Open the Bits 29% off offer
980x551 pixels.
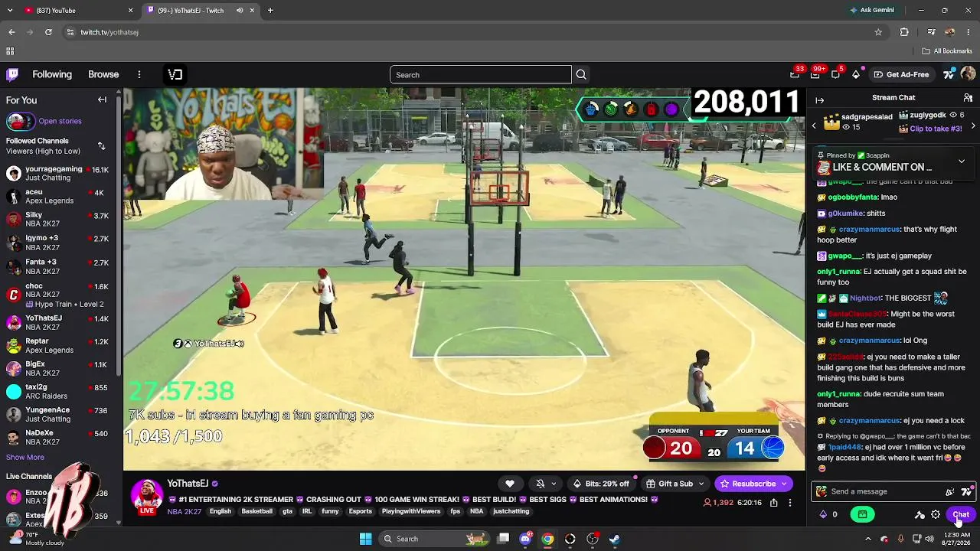[x=601, y=484]
